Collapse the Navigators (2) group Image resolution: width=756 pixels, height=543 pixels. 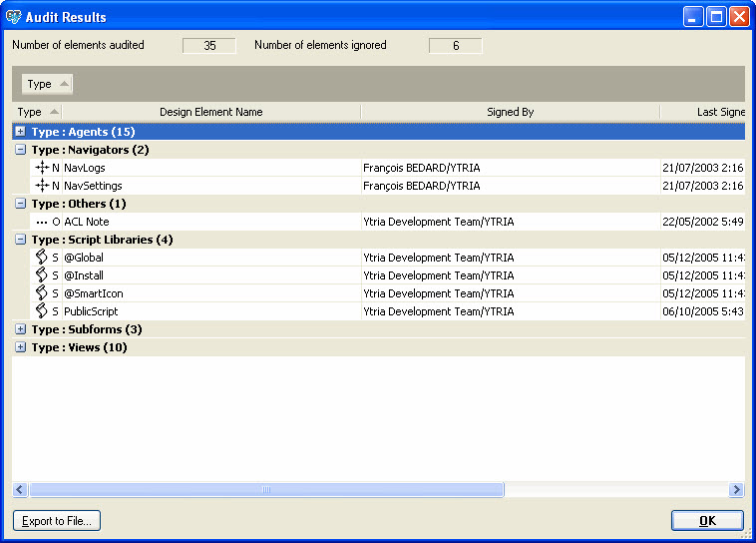(21, 150)
